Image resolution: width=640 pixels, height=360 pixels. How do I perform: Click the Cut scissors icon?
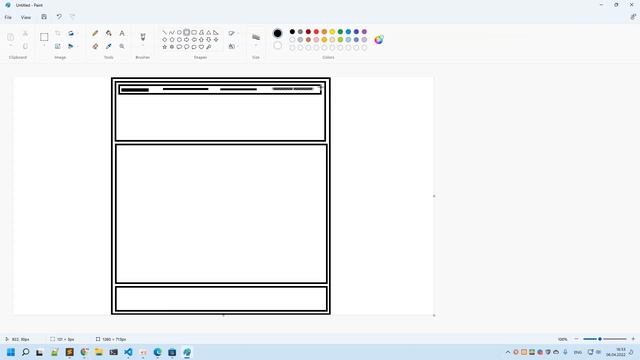pyautogui.click(x=25, y=33)
